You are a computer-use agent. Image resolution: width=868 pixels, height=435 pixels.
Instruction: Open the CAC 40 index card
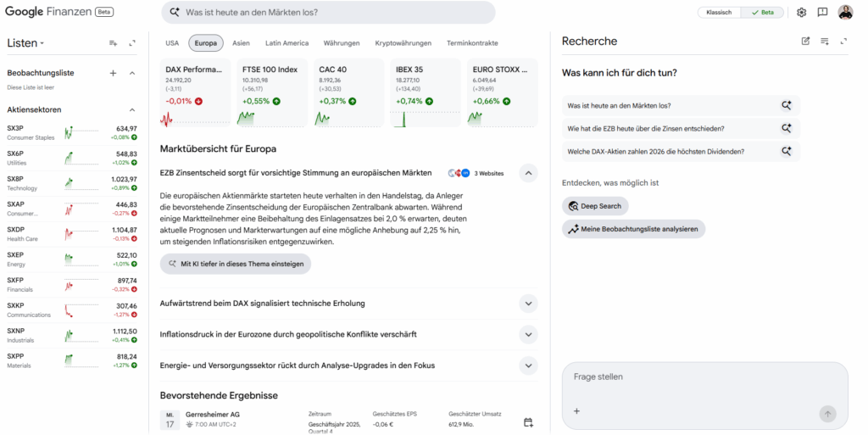(x=348, y=93)
